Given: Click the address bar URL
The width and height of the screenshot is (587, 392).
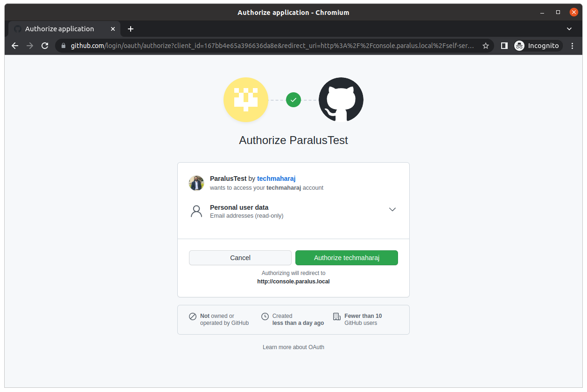Looking at the screenshot, I should [273, 46].
